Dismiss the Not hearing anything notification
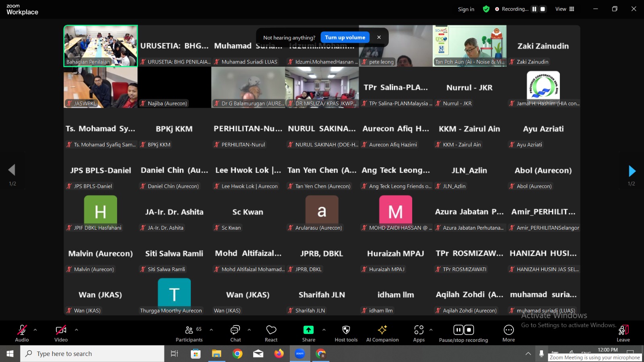This screenshot has width=644, height=362. [x=379, y=37]
